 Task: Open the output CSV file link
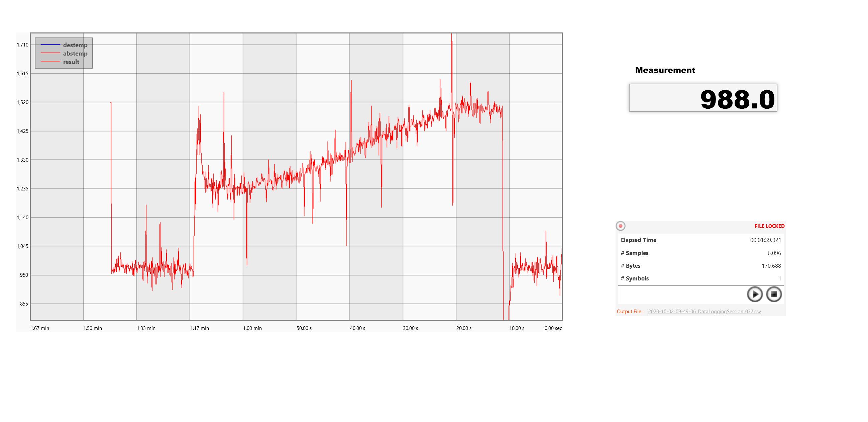click(704, 311)
